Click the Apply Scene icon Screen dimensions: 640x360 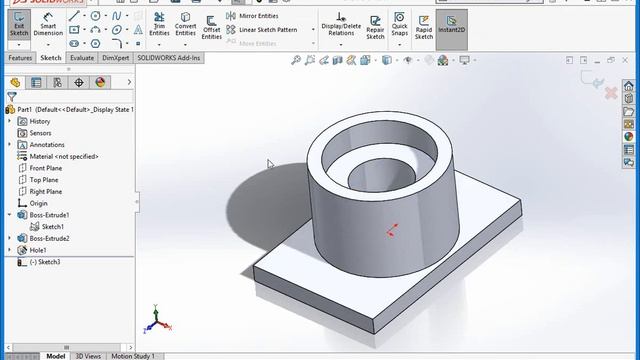(x=443, y=60)
